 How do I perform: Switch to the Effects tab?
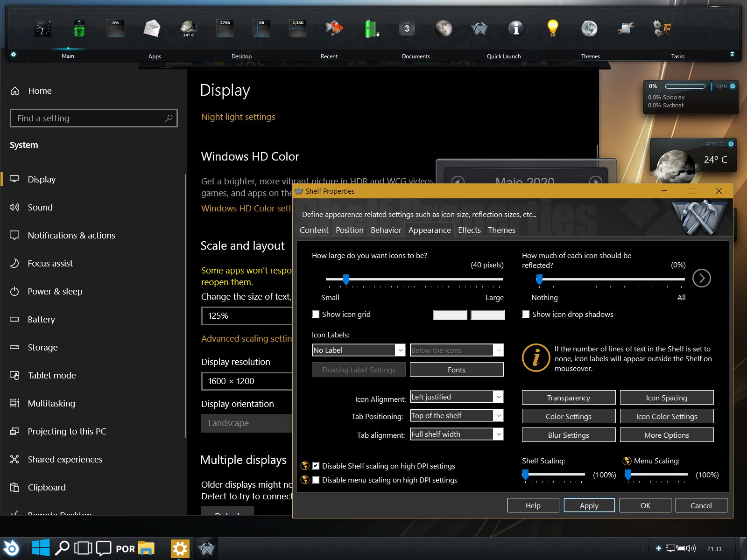click(x=469, y=230)
